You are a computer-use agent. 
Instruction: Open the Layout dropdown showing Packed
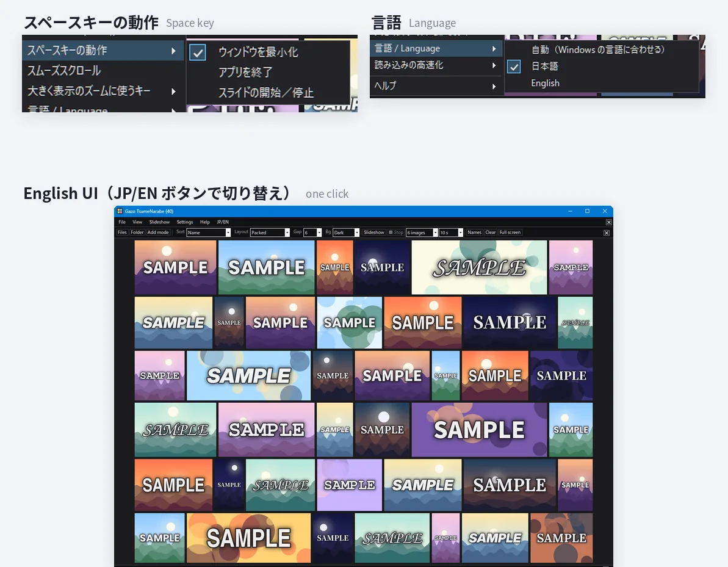[x=270, y=233]
